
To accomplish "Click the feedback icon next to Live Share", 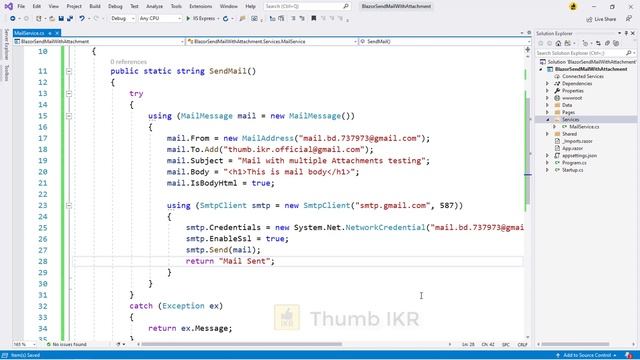I will click(629, 19).
